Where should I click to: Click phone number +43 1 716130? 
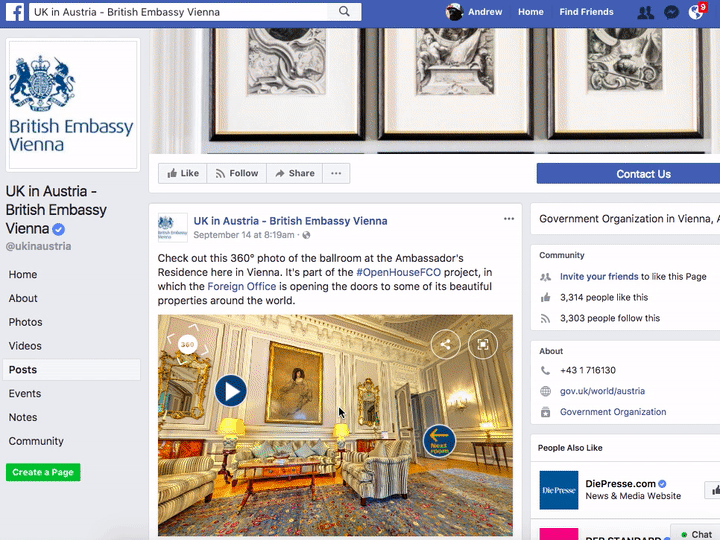point(588,371)
